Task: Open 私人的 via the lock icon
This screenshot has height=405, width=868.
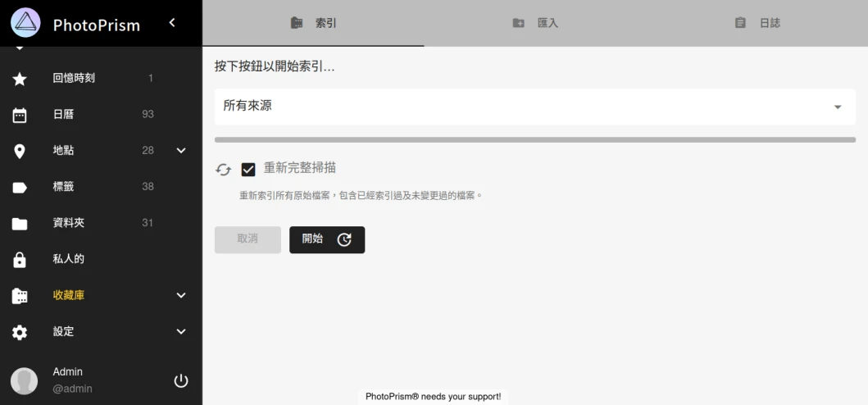Action: pyautogui.click(x=20, y=259)
